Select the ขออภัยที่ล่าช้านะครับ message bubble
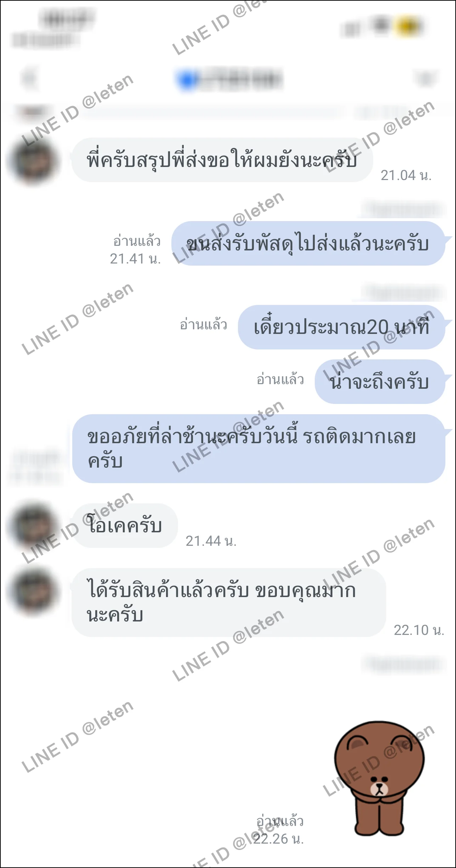The height and width of the screenshot is (868, 456). click(x=259, y=449)
